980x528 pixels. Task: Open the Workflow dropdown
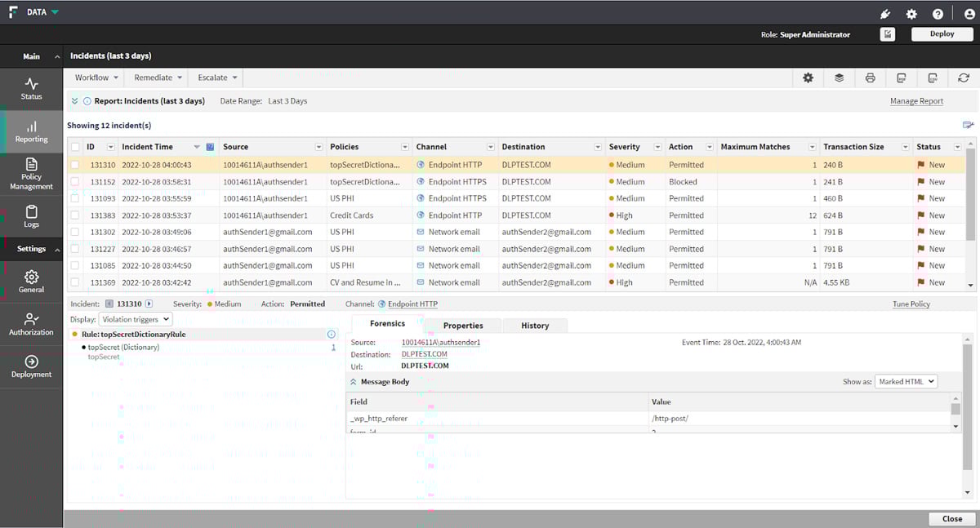95,78
